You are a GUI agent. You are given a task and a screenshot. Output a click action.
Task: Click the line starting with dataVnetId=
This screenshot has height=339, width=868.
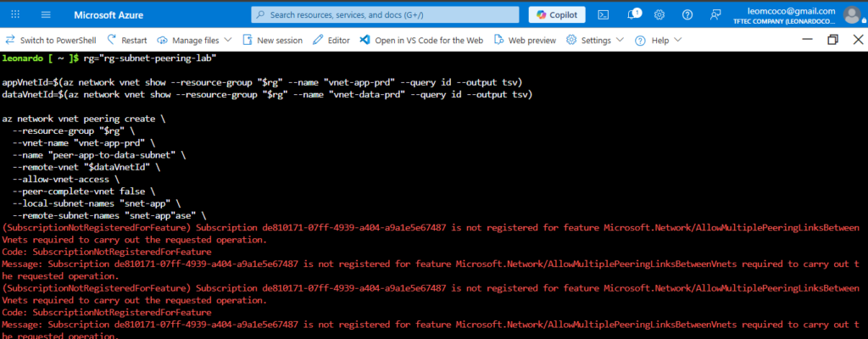click(267, 95)
